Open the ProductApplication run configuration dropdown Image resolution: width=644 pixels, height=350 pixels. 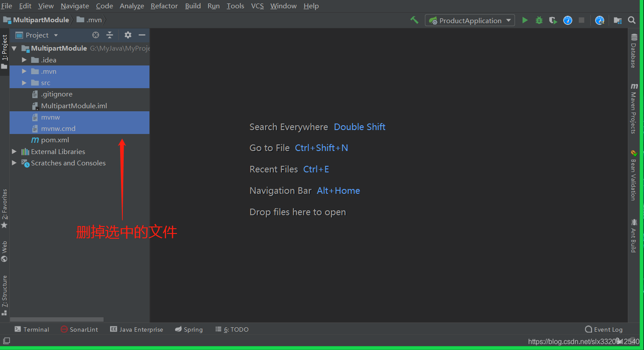(470, 21)
